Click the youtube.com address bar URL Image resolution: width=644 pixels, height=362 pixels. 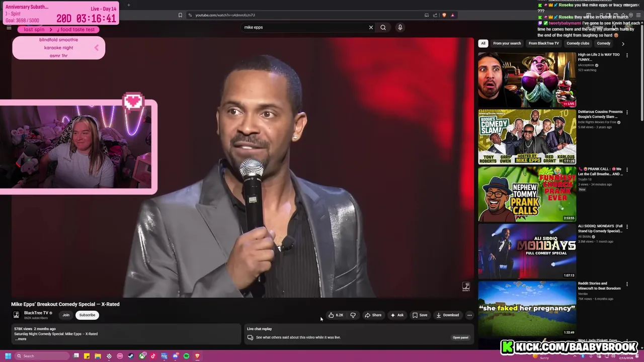click(x=225, y=15)
